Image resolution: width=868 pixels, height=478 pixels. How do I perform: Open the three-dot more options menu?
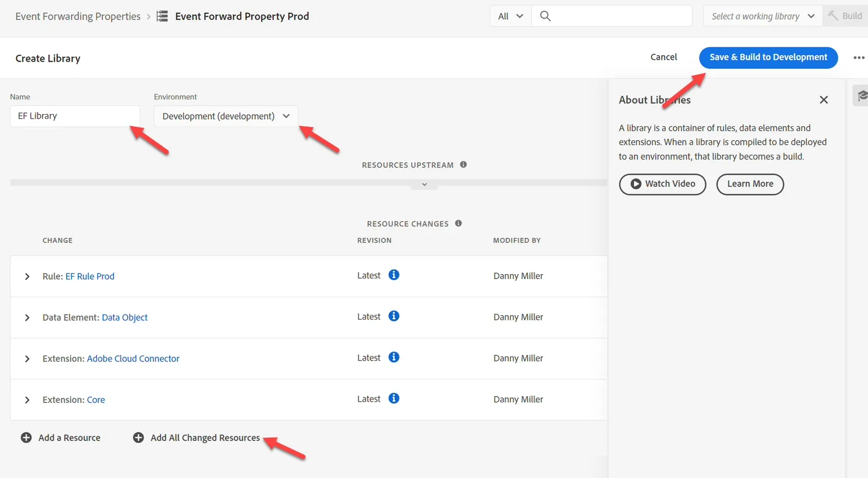coord(859,58)
